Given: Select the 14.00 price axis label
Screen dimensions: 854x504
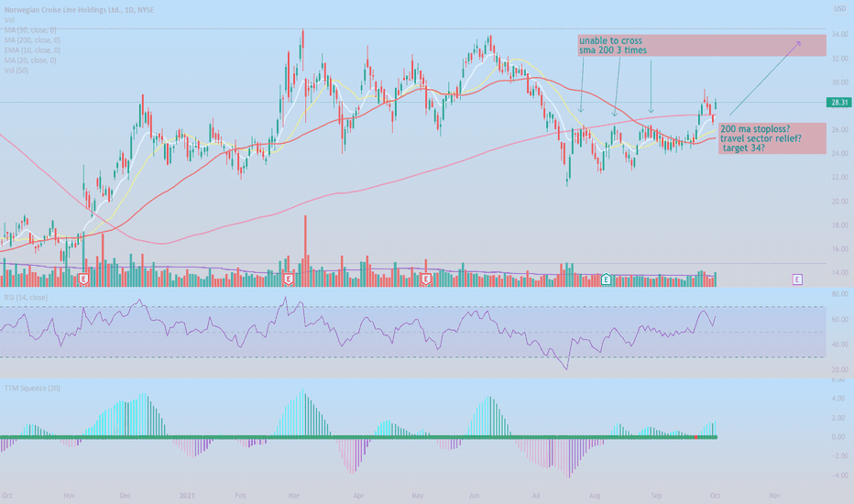Looking at the screenshot, I should pyautogui.click(x=840, y=272).
